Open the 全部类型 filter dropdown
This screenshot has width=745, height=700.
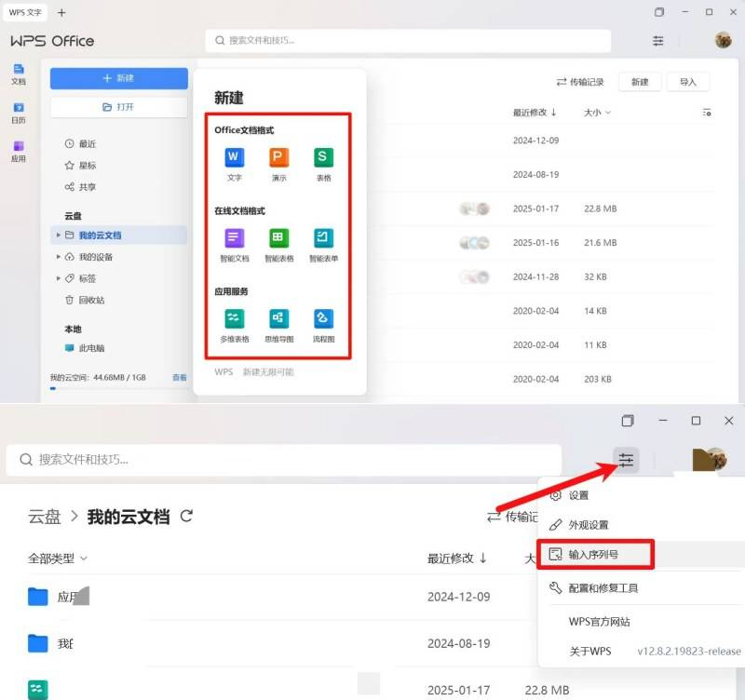58,559
